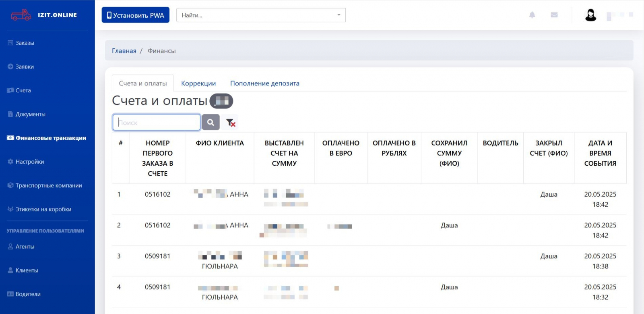Screen dimensions: 644x314
Task: Click the notification bell icon
Action: coord(532,15)
